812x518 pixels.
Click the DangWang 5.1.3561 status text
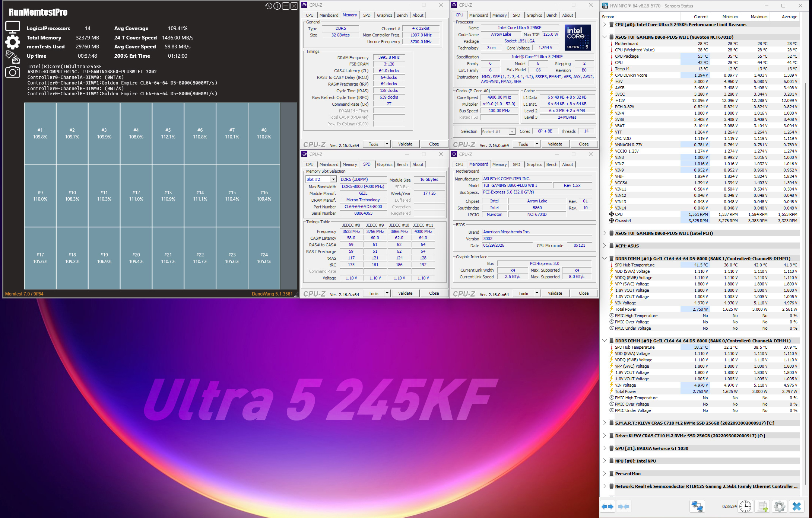coord(272,294)
